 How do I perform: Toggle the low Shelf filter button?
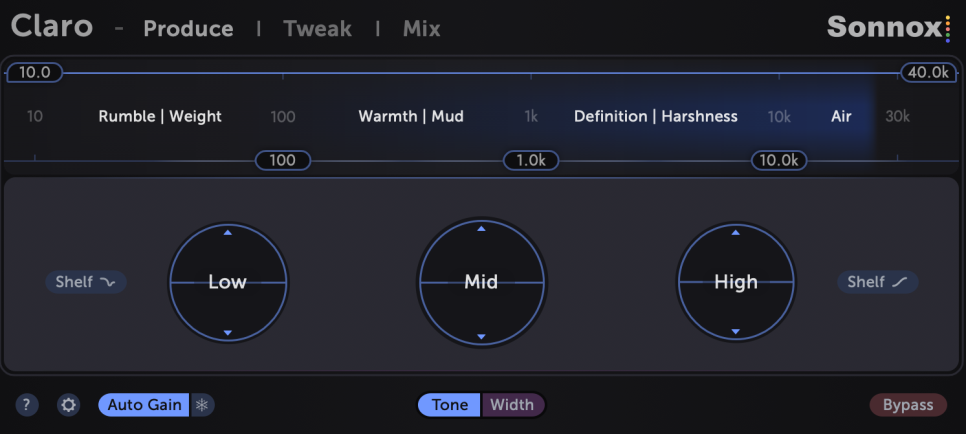pos(86,282)
